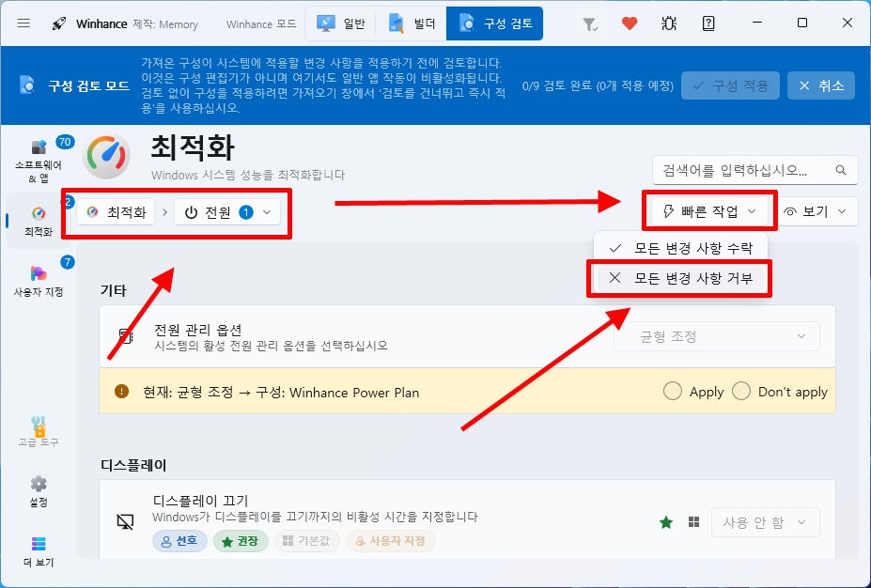Screen dimensions: 871x588
Task: Open the help question-mark icon
Action: [x=708, y=23]
